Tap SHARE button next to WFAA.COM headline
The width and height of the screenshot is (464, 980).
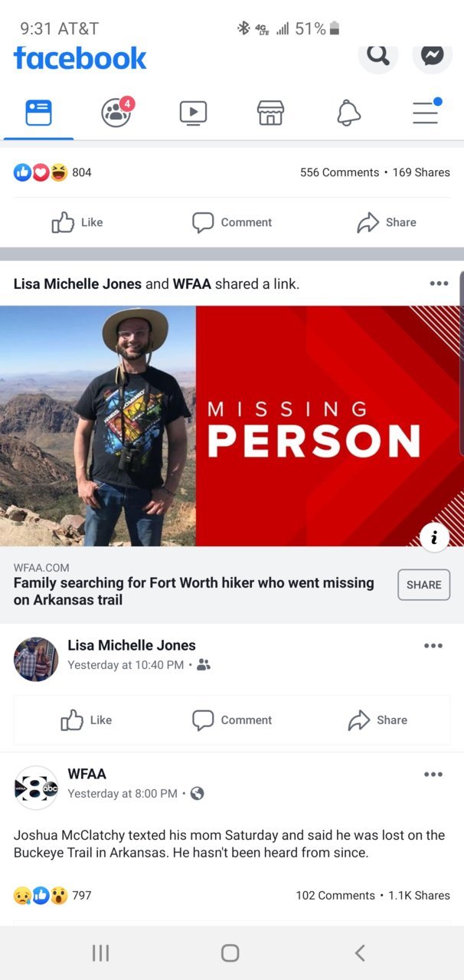pos(424,585)
